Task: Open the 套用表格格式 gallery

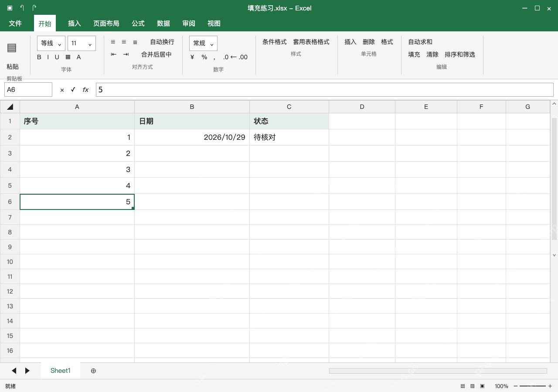Action: click(311, 42)
